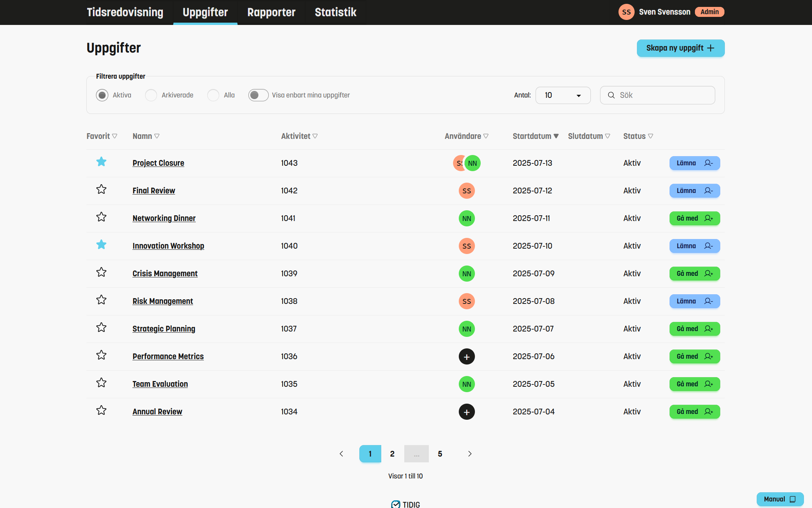Select the Arkiverade radio button

click(151, 95)
